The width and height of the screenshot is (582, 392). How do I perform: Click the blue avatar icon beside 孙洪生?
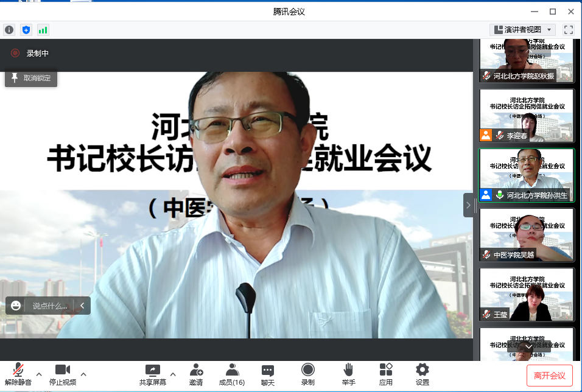(x=486, y=195)
